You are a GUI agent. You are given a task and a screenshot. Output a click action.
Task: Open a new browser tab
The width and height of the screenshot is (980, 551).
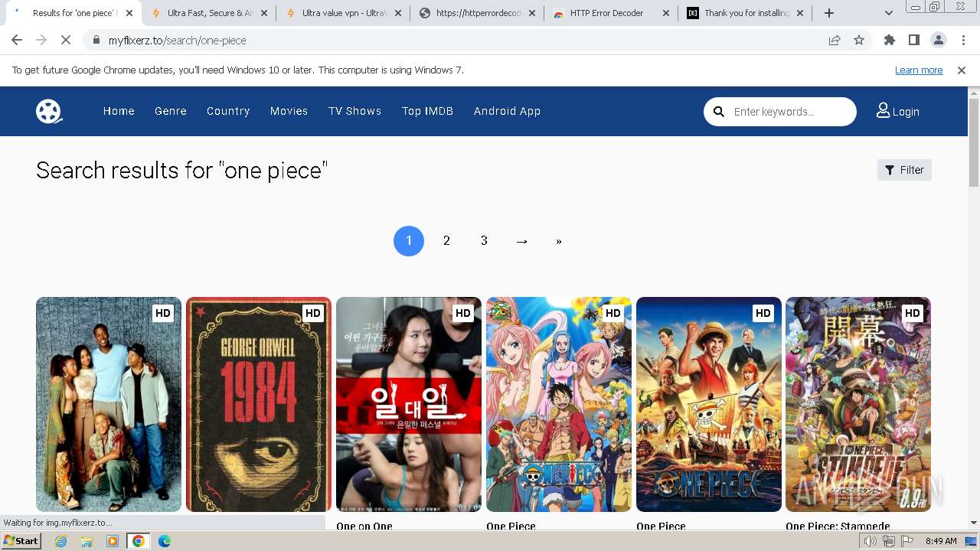[x=829, y=13]
